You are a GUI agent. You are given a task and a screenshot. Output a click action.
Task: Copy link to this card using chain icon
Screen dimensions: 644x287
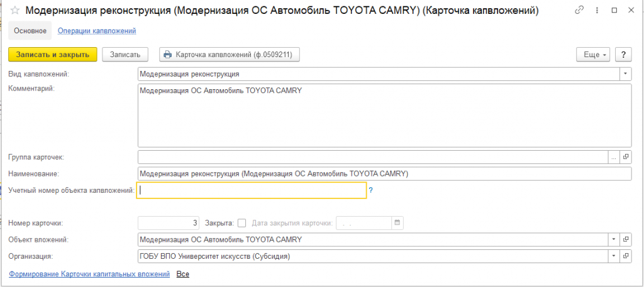coord(579,11)
